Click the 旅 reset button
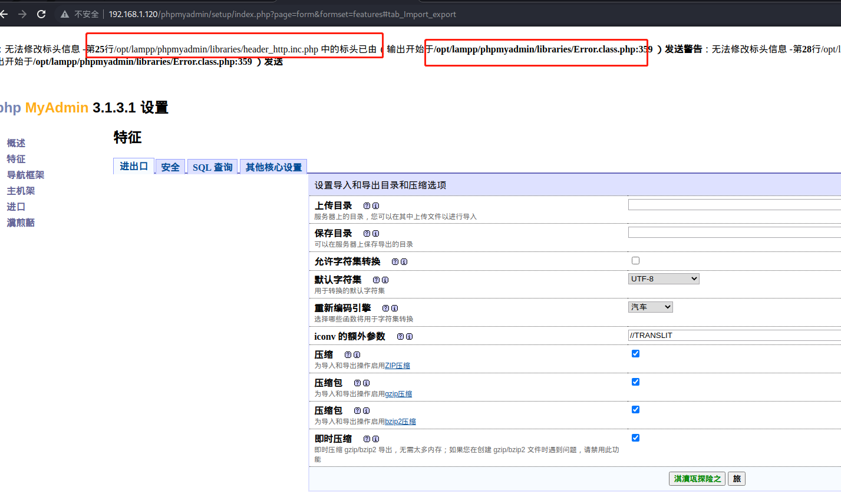Screen dimensions: 841x504 [737, 479]
